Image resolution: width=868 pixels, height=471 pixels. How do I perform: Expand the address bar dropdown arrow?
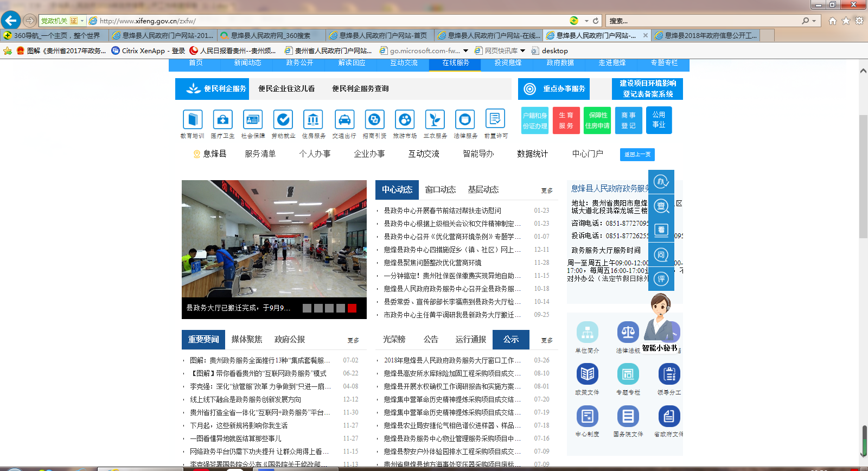(x=586, y=21)
